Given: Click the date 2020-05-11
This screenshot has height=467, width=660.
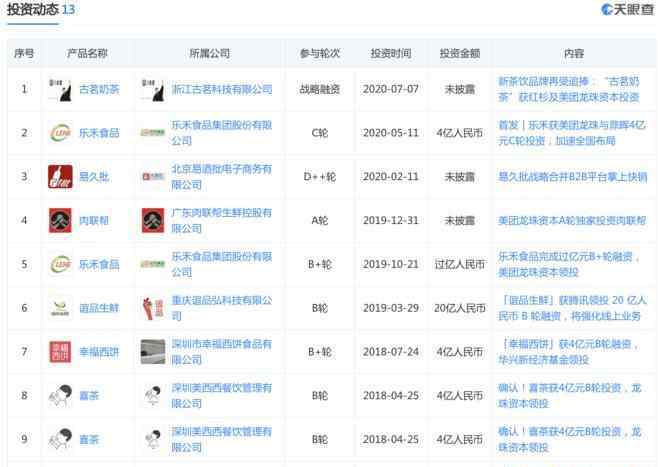Looking at the screenshot, I should (391, 133).
